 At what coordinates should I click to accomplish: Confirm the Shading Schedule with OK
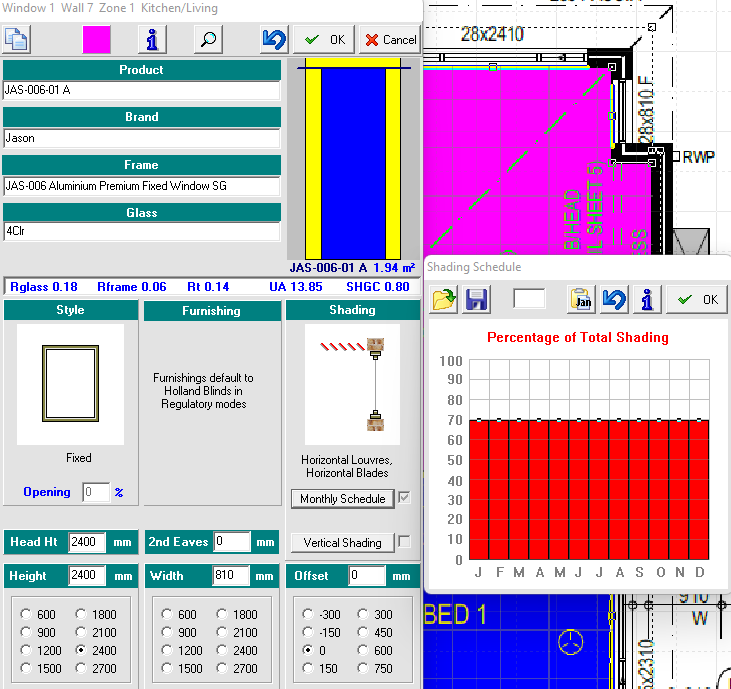click(697, 299)
